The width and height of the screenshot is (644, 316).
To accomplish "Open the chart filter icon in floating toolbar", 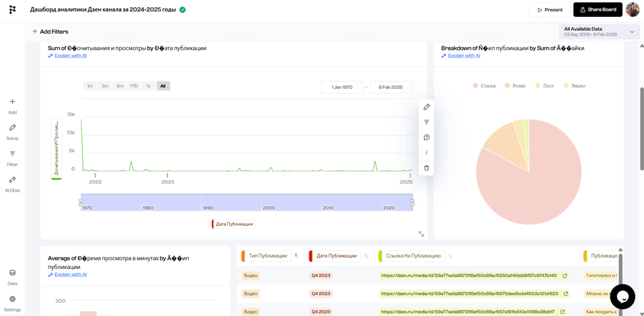I will tap(426, 122).
